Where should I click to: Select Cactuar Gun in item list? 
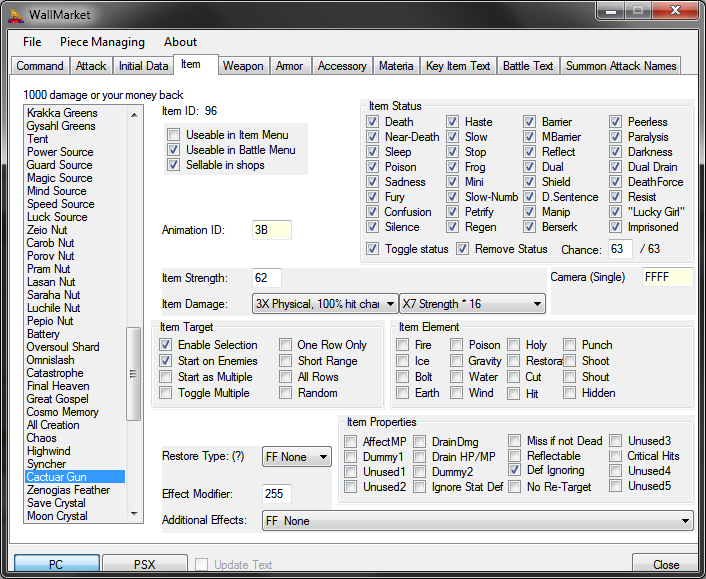click(75, 477)
